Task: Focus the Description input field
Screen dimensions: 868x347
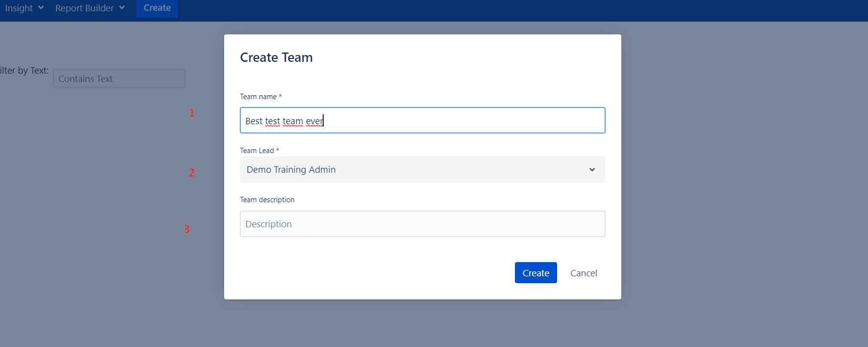Action: point(422,224)
